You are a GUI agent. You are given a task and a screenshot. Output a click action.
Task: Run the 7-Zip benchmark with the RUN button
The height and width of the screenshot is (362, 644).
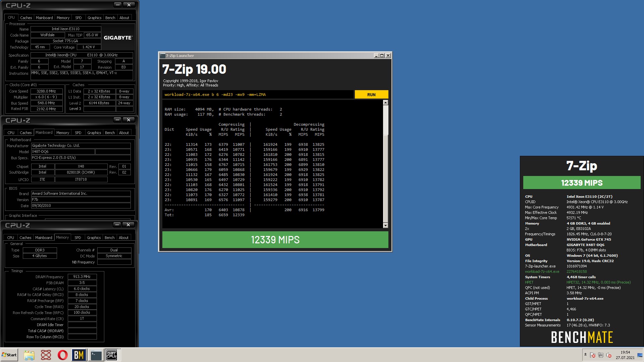coord(371,95)
